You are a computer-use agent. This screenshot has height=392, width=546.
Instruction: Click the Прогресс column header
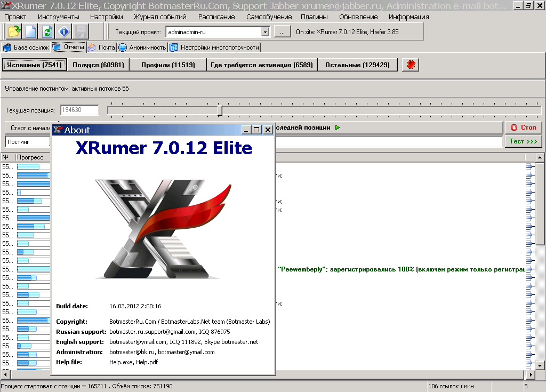(34, 157)
